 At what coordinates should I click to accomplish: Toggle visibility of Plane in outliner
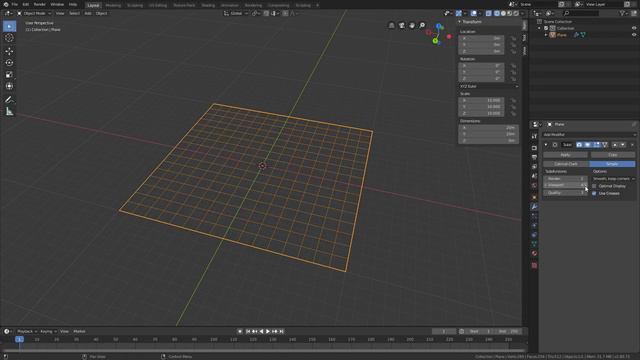click(x=634, y=35)
